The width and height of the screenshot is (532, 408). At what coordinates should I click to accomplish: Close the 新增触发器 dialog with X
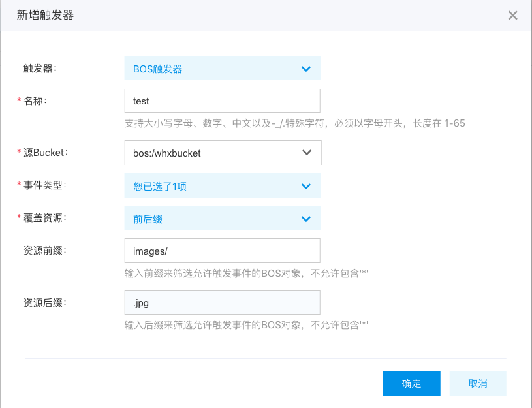click(512, 15)
